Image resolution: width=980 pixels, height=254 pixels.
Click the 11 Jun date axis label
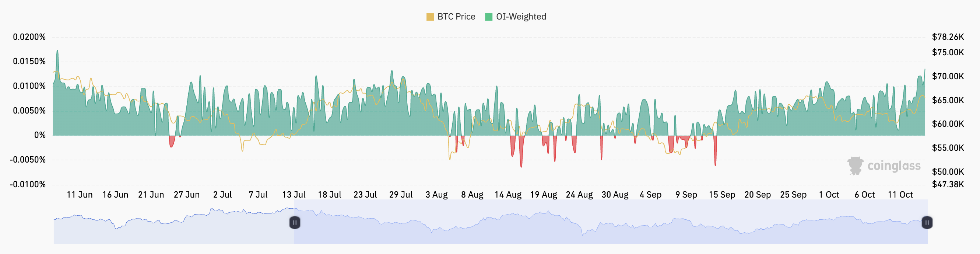tap(80, 195)
